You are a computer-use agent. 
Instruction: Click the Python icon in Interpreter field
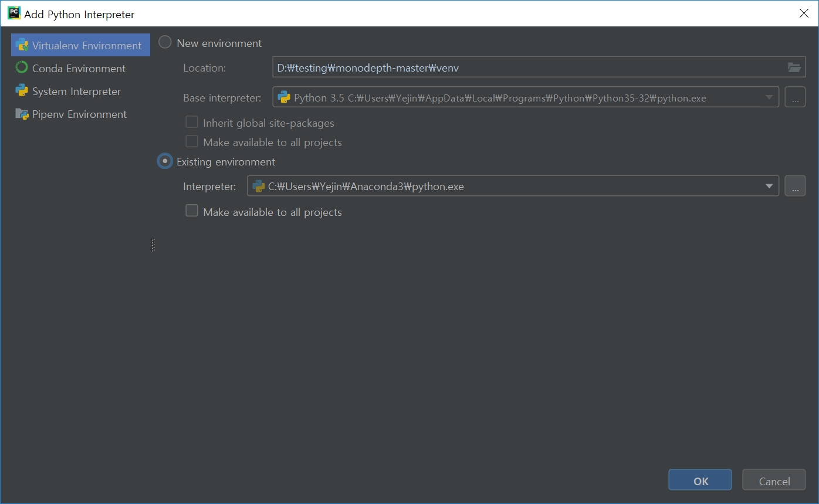coord(258,186)
